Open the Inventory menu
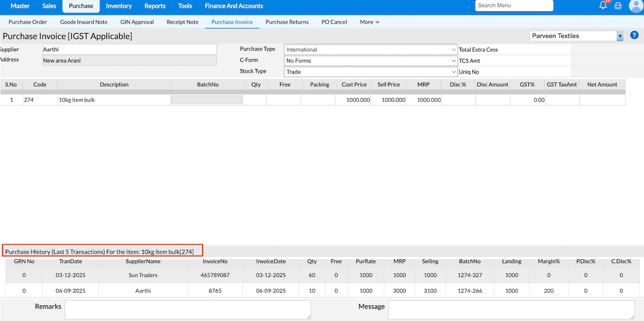The width and height of the screenshot is (644, 321). coord(119,6)
